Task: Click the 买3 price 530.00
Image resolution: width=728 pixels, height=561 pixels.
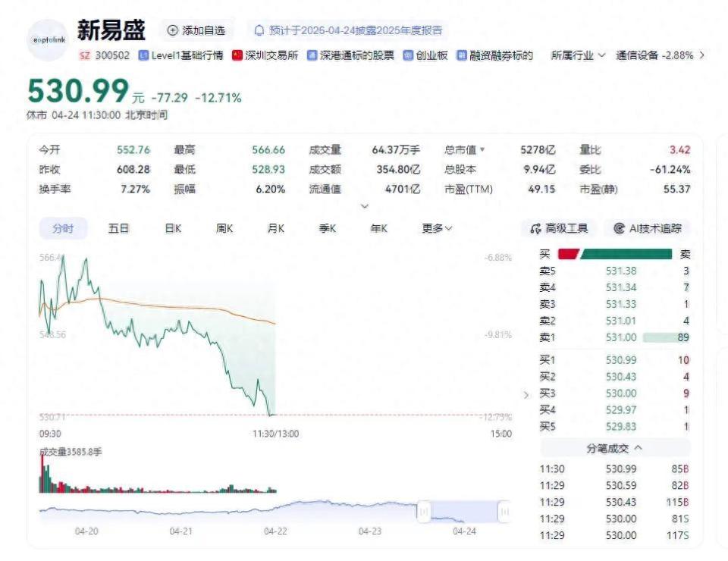Action: tap(621, 393)
